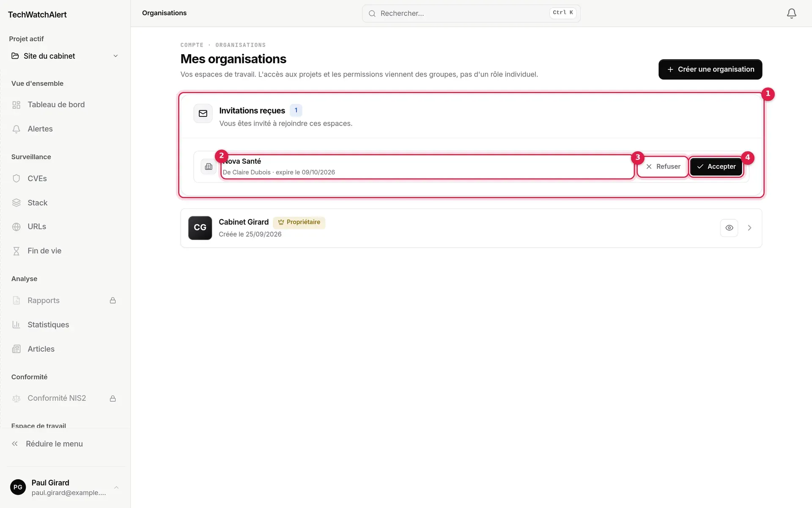Toggle the eye icon for Cabinet Girard
This screenshot has width=812, height=508.
click(x=729, y=228)
